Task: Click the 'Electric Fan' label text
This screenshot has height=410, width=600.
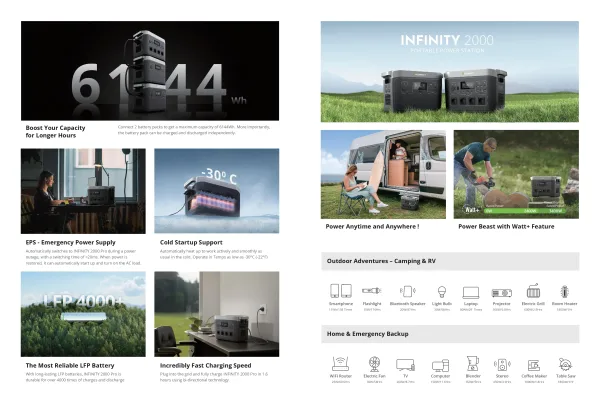Action: click(x=374, y=376)
